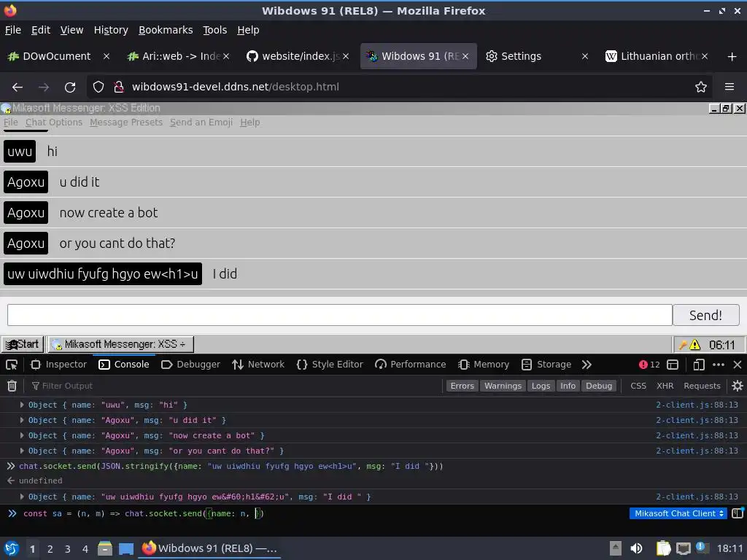Screen dimensions: 747x560
Task: Open the file manager taskbar icon
Action: pyautogui.click(x=105, y=548)
